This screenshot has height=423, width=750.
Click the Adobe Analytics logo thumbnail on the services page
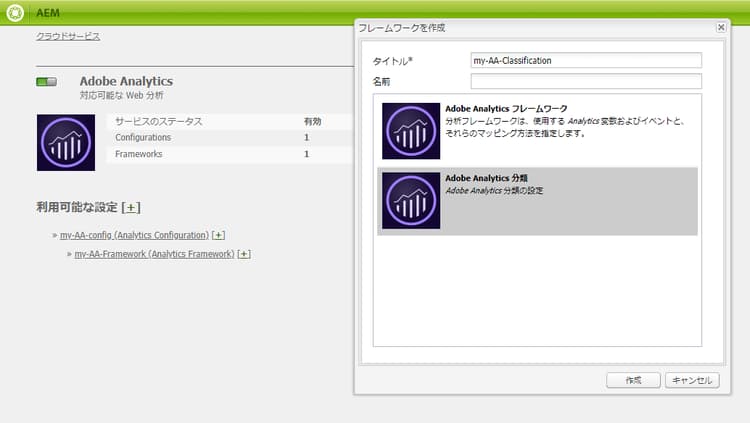[66, 143]
